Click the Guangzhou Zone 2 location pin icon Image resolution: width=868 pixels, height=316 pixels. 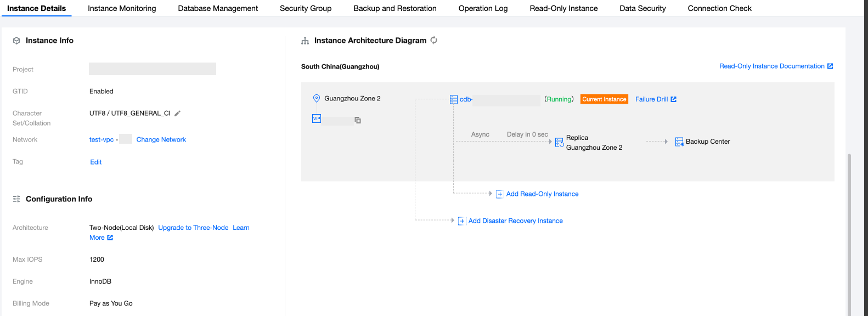317,99
